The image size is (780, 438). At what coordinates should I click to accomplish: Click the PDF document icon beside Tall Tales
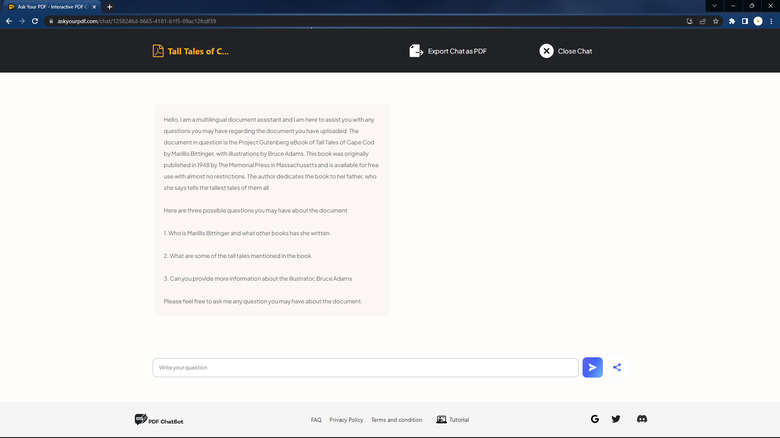pyautogui.click(x=158, y=51)
